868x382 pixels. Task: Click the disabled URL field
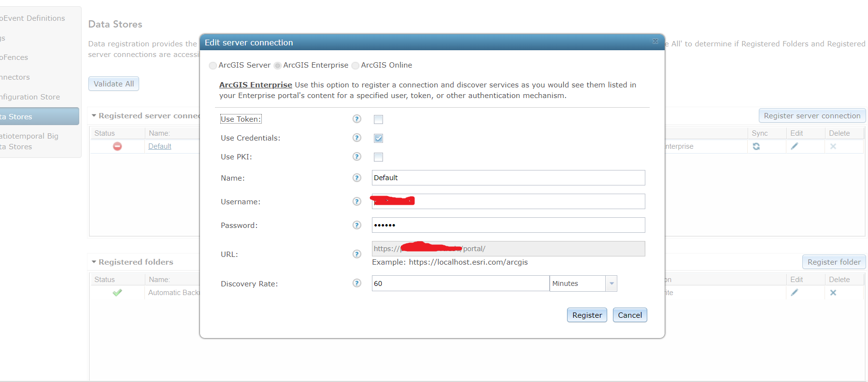point(508,249)
